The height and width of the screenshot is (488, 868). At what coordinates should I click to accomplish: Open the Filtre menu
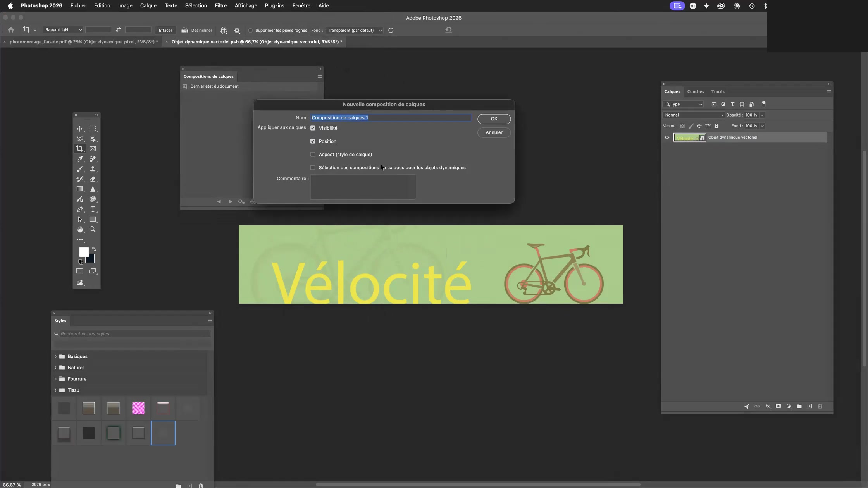click(220, 6)
